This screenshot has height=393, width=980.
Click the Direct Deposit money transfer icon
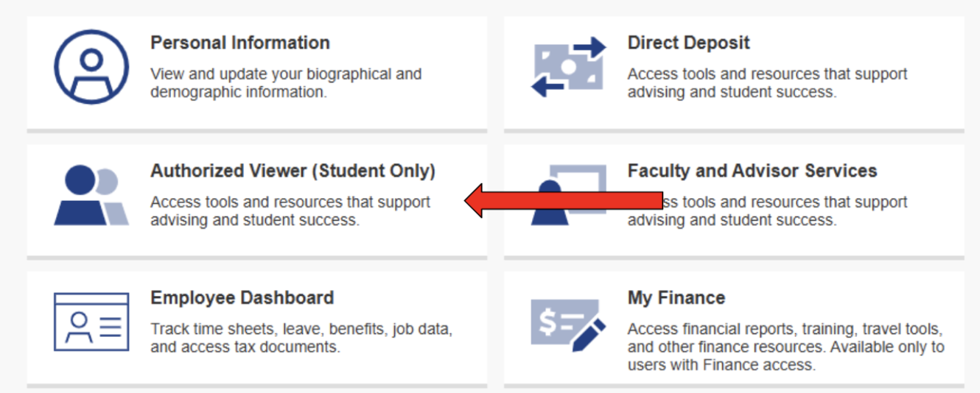click(x=568, y=68)
